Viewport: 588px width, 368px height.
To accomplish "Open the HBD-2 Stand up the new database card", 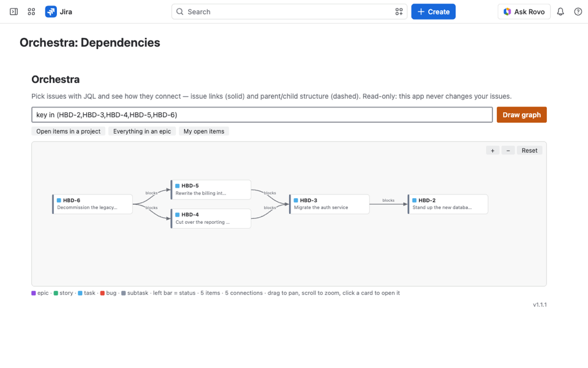I will coord(448,204).
